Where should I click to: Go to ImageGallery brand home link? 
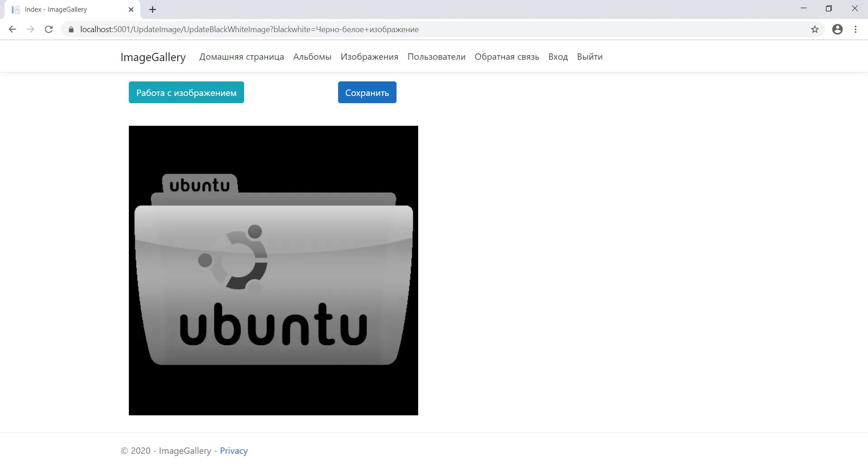coord(153,57)
